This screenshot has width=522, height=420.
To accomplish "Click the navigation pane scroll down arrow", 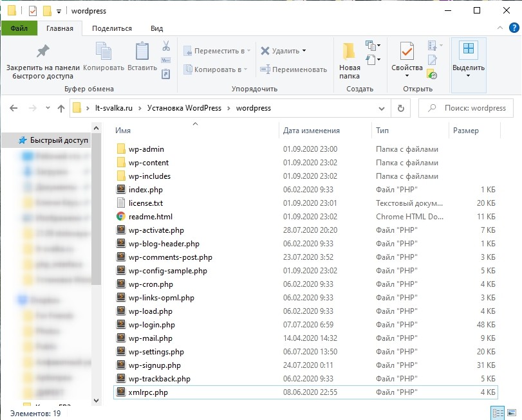I will pos(96,401).
